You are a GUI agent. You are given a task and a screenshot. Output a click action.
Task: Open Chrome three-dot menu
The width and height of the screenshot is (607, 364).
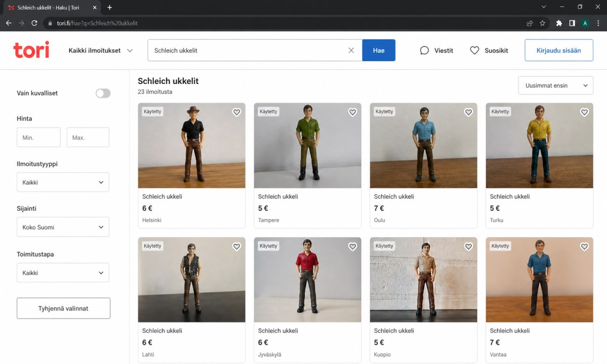point(598,23)
